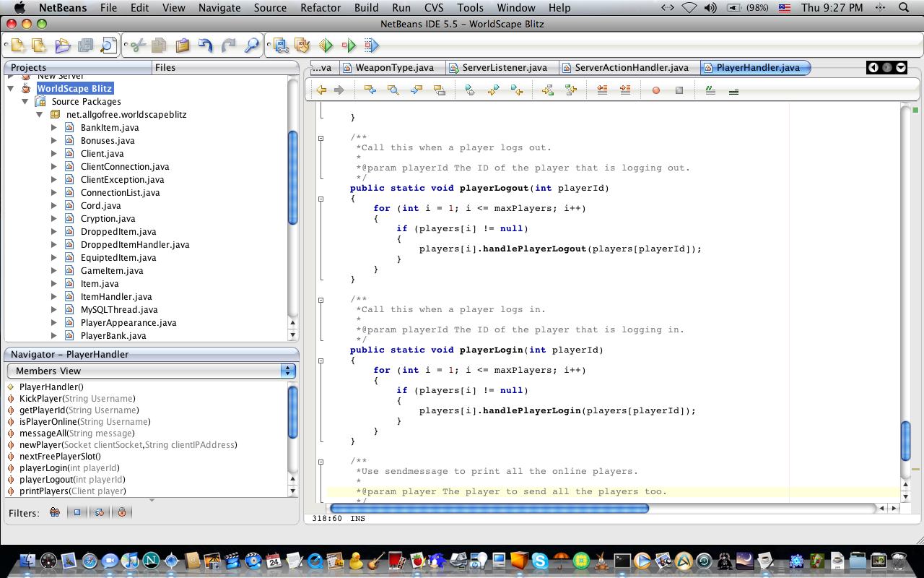
Task: Toggle Show Fields filter button
Action: [x=77, y=512]
